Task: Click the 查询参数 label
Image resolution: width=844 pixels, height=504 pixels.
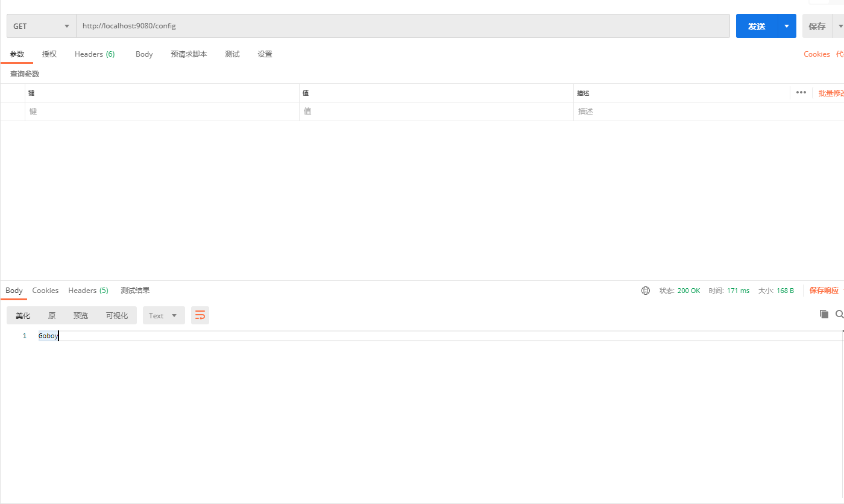Action: 25,74
